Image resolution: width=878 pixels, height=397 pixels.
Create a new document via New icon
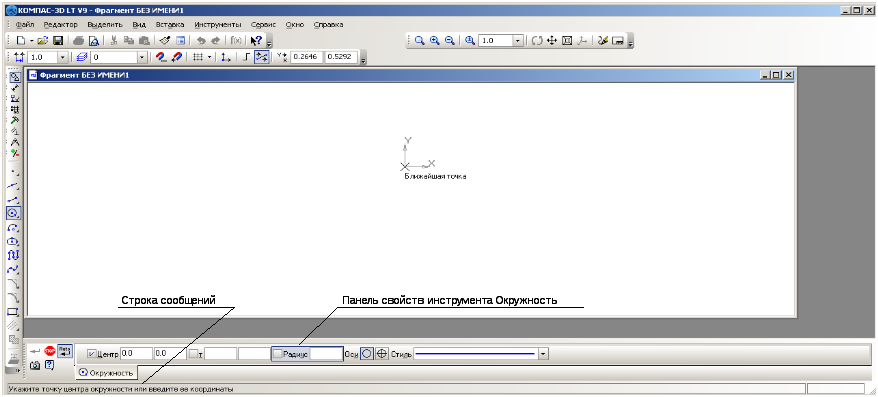pyautogui.click(x=21, y=41)
